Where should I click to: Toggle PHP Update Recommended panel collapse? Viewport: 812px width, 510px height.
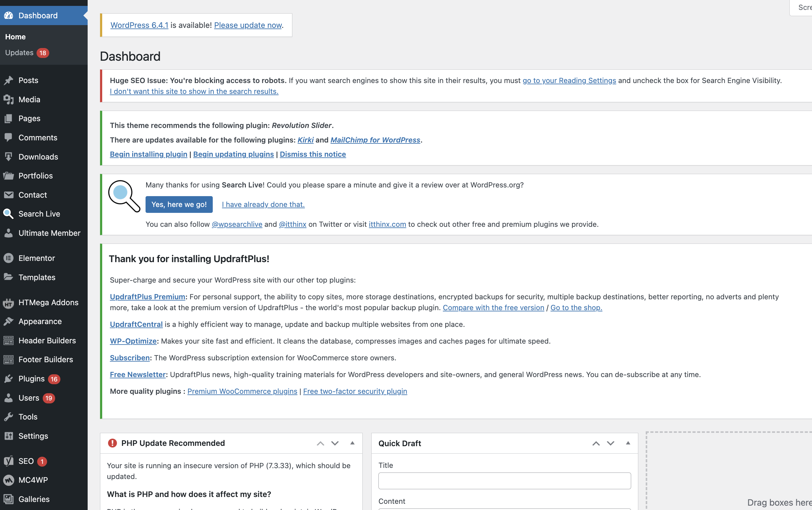352,443
